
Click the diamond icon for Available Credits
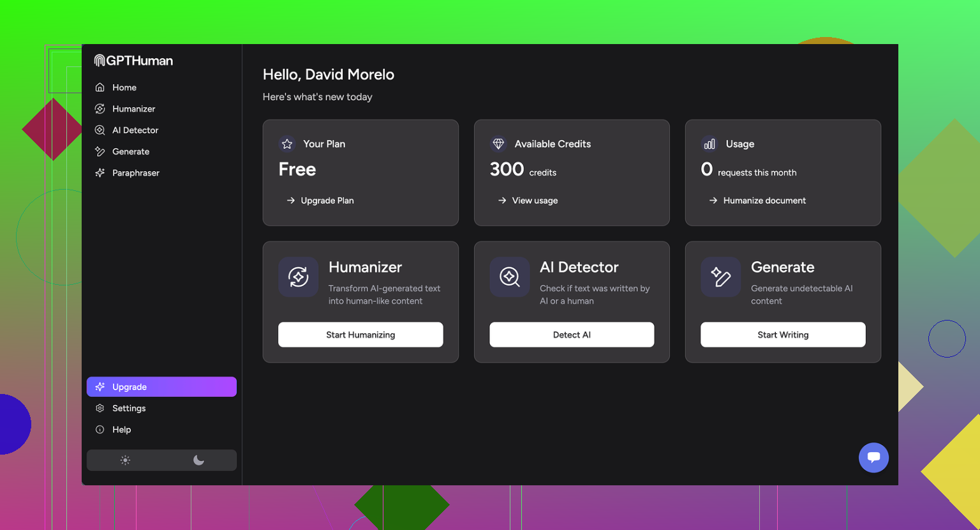[x=498, y=144]
